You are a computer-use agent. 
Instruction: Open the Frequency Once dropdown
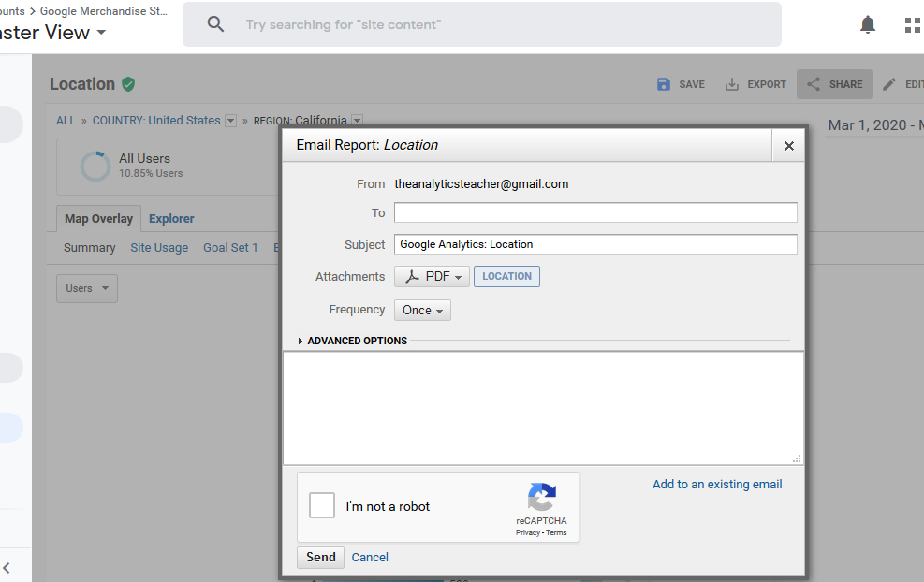tap(422, 311)
